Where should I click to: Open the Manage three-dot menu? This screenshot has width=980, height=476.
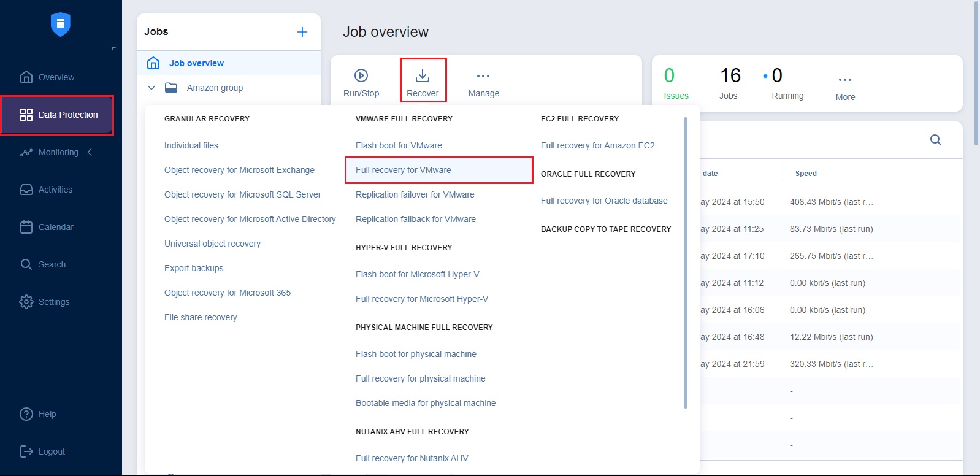tap(483, 76)
